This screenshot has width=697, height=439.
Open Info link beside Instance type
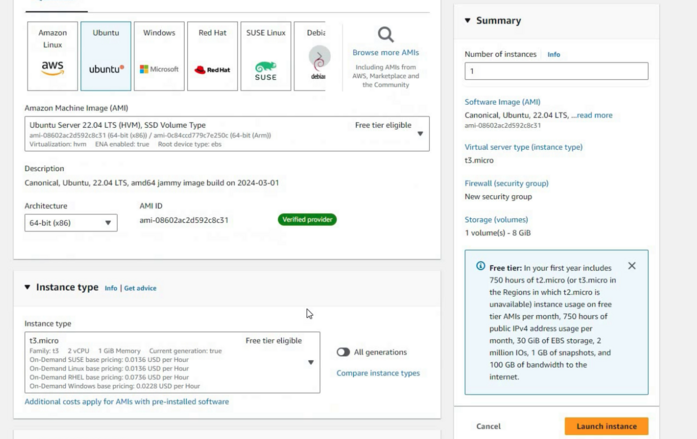pos(111,288)
